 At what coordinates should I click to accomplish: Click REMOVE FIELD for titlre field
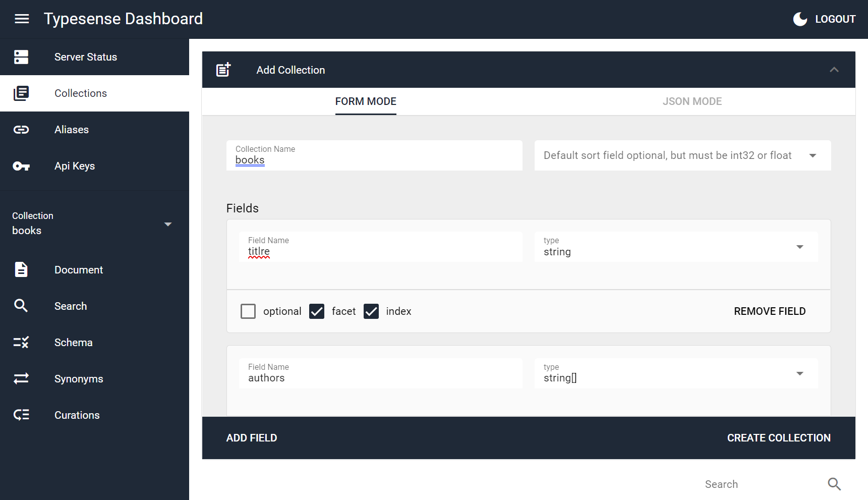coord(770,311)
